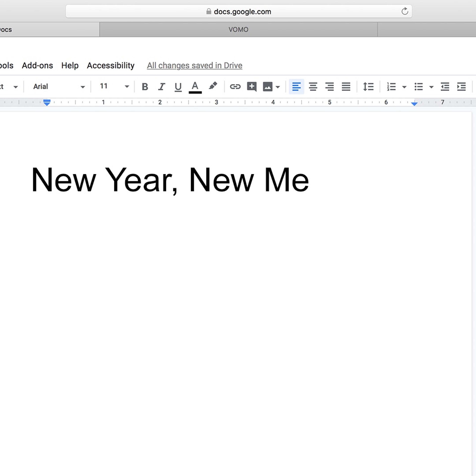
Task: Click the docs.google.com address bar
Action: point(238,11)
